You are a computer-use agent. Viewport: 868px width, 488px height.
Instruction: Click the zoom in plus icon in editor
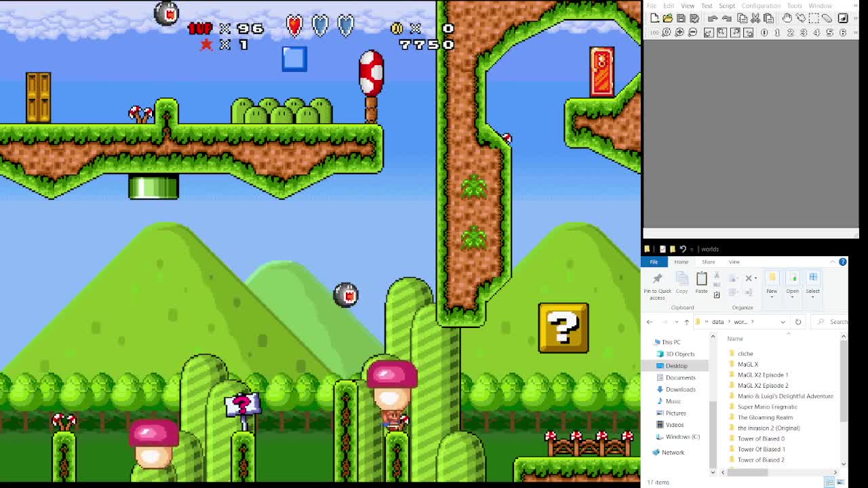click(679, 32)
